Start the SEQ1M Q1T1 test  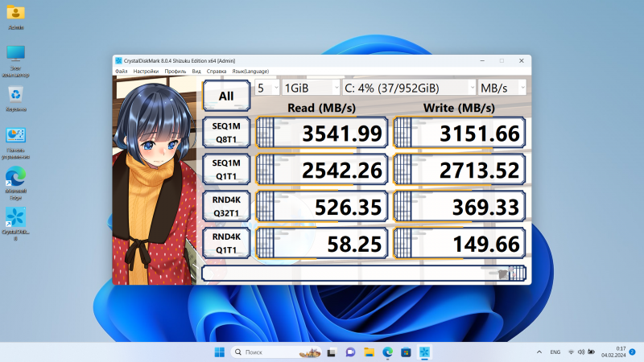(x=226, y=170)
